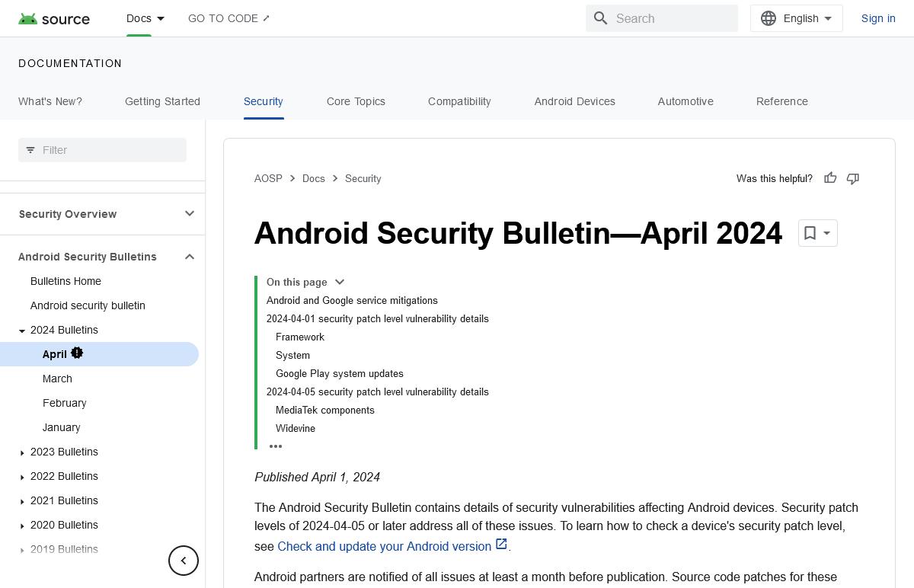This screenshot has height=588, width=914.
Task: Select the Security tab
Action: [x=264, y=101]
